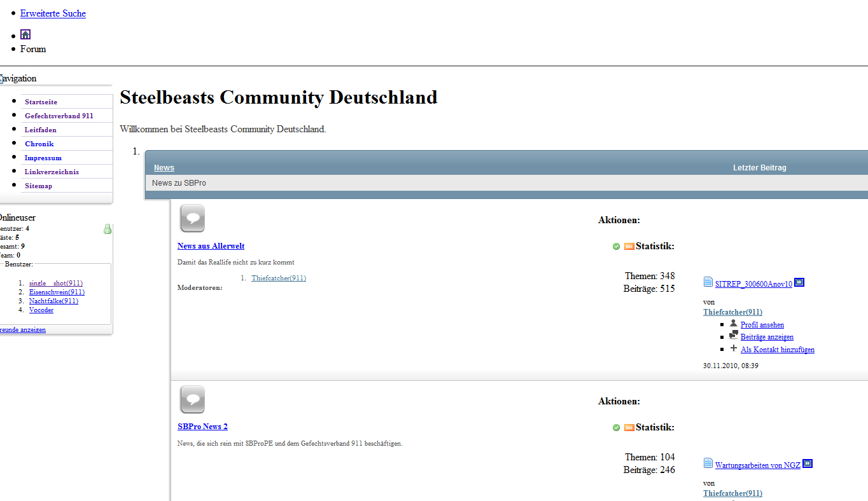Viewport: 868px width, 501px height.
Task: Jump to last post arrow beside SITREP_300600Anov10
Action: (799, 283)
